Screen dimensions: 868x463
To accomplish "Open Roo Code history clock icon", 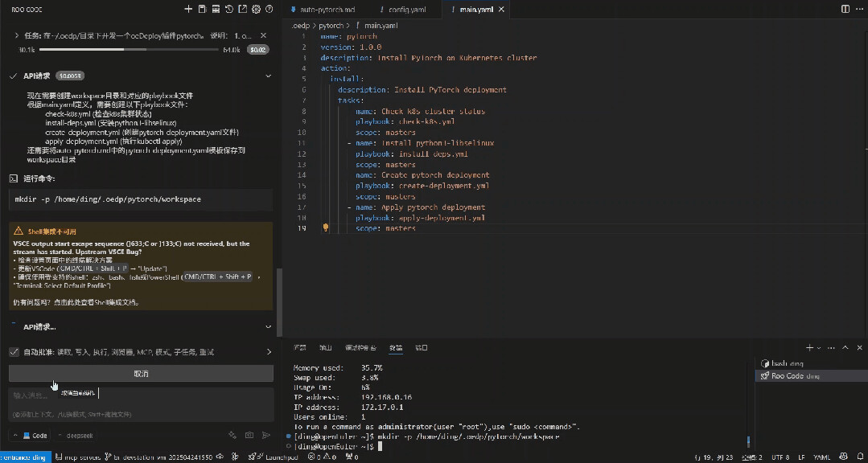I will click(x=229, y=9).
